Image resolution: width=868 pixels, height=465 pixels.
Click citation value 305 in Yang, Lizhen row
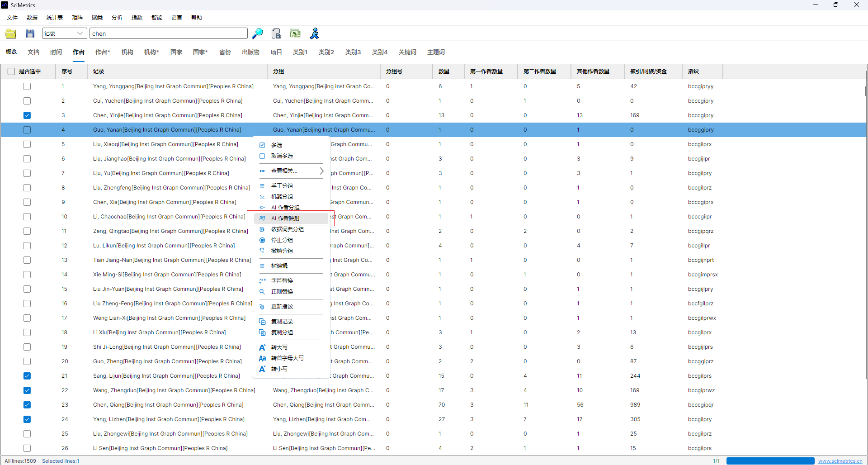tap(636, 419)
